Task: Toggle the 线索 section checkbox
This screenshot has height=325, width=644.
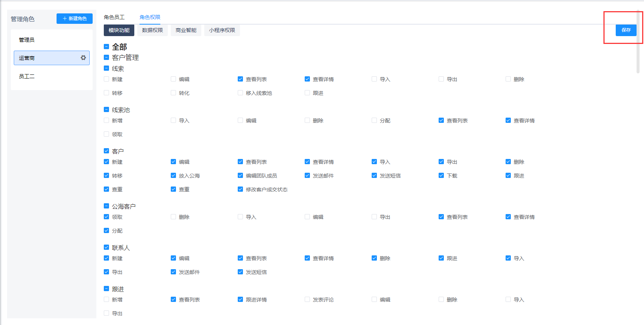Action: click(106, 68)
